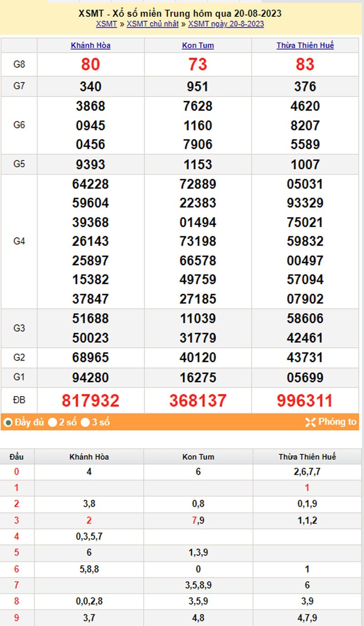The height and width of the screenshot is (626, 364).
Task: Select the ĐB row label
Action: pyautogui.click(x=19, y=401)
